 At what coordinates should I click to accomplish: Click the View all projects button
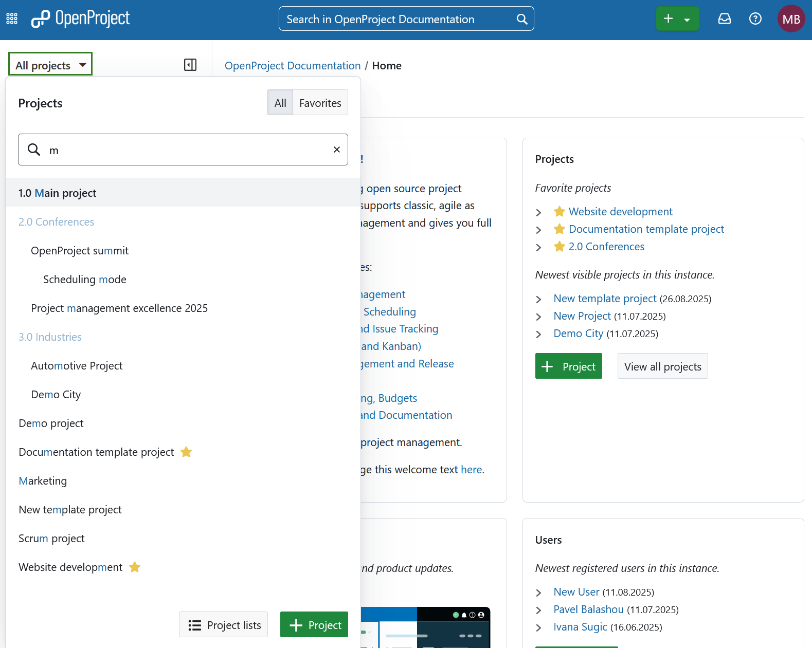point(662,366)
